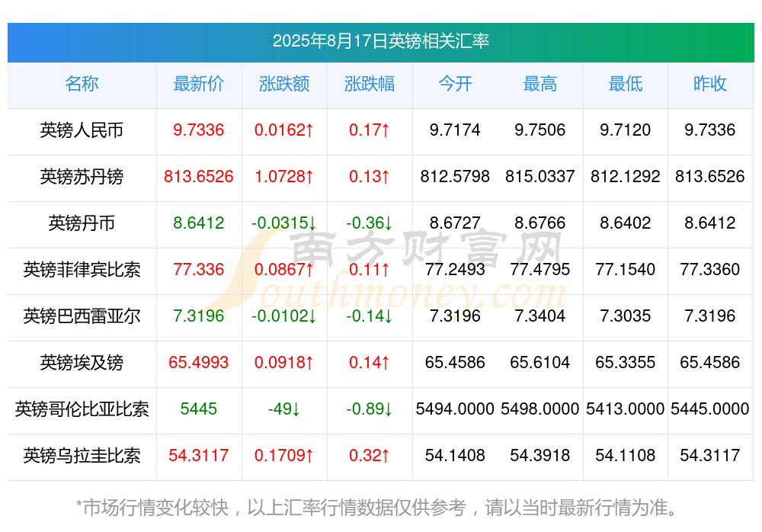Select the 英镑哥伦比亚比索 row name
This screenshot has height=532, width=762.
click(82, 409)
